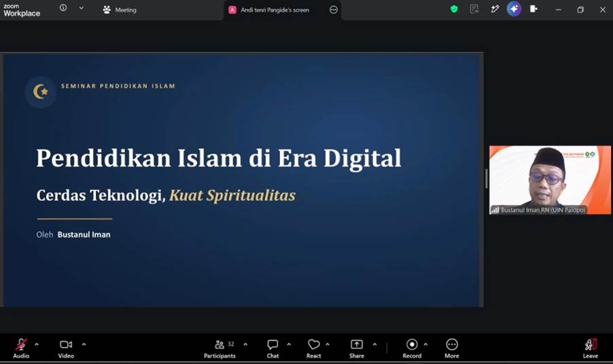Open screen share options ellipsis
613x364 pixels.
pyautogui.click(x=334, y=10)
